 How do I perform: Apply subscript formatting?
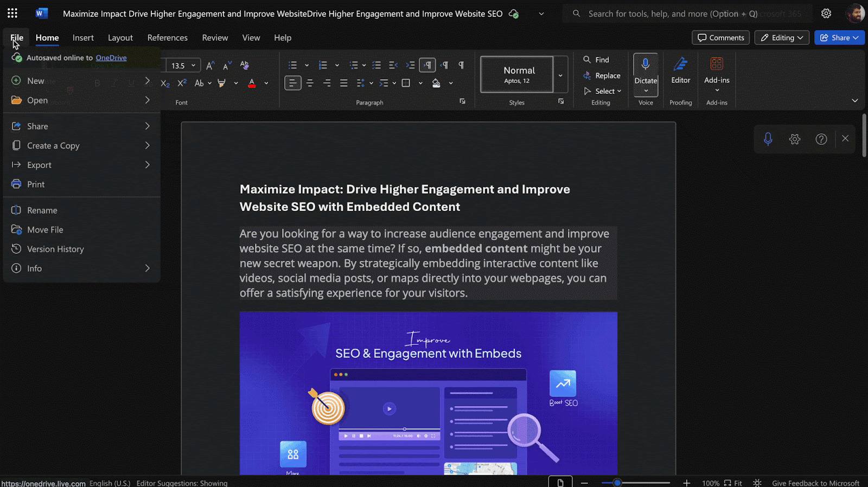point(165,83)
